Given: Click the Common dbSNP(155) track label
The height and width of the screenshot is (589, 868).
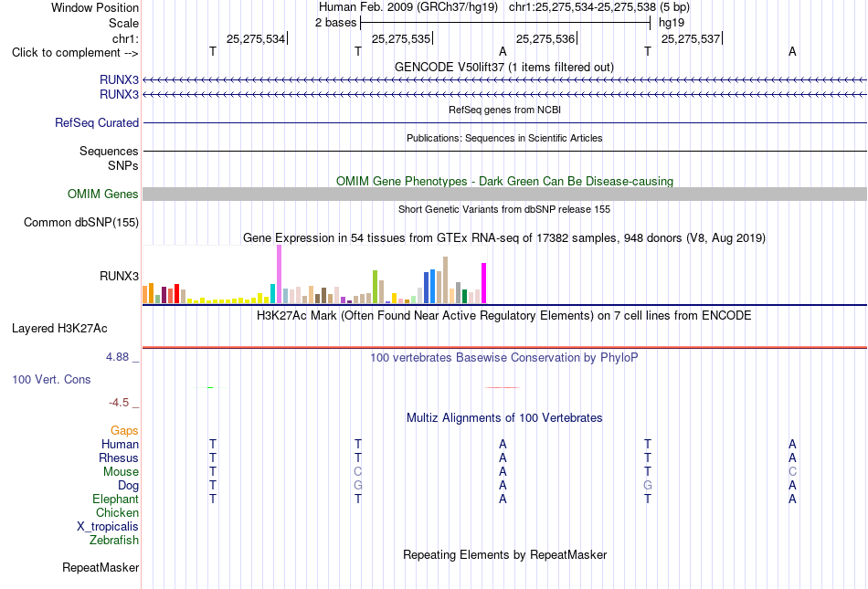Looking at the screenshot, I should tap(81, 222).
